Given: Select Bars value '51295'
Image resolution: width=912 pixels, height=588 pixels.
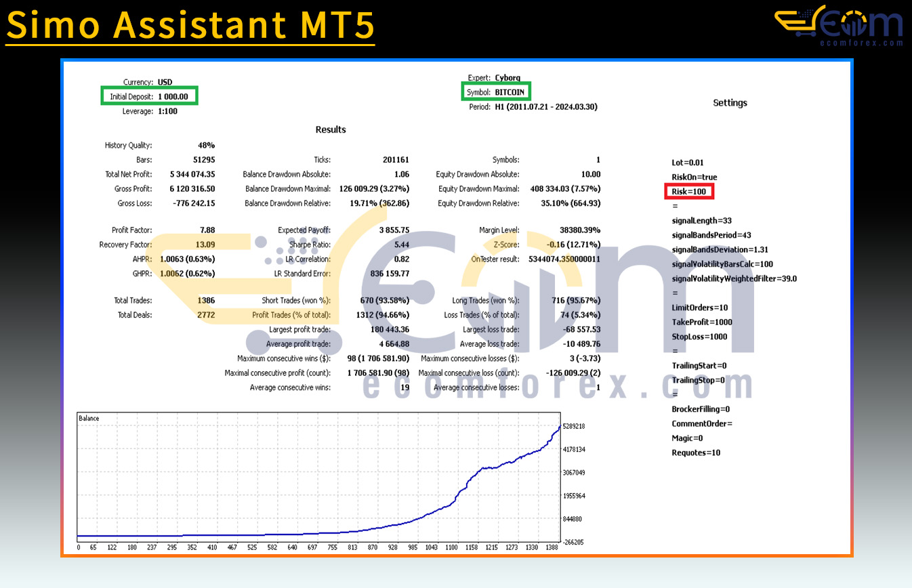Looking at the screenshot, I should [203, 160].
